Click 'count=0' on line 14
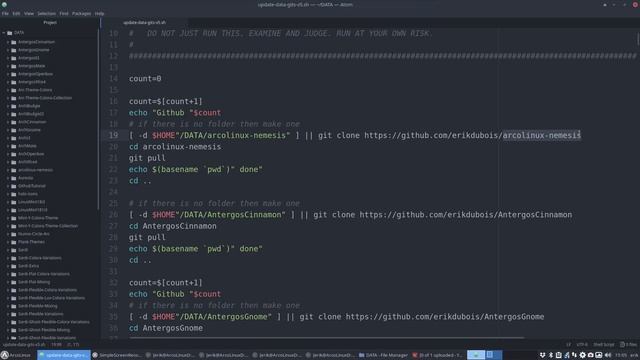Screen dimensions: 640x360 [x=145, y=79]
